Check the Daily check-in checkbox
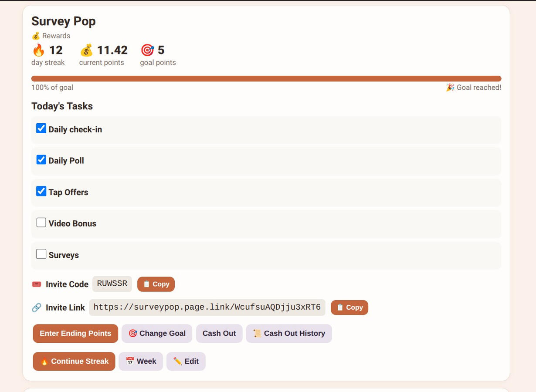This screenshot has height=392, width=536. coord(41,128)
